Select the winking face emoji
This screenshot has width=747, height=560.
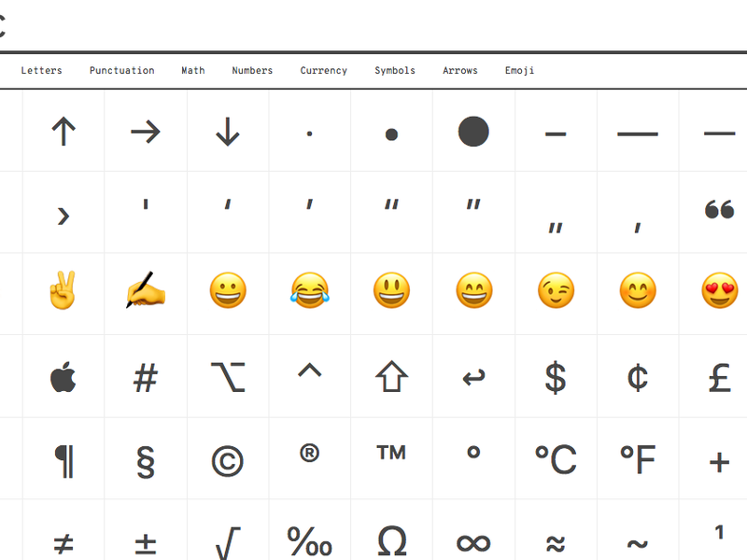point(556,292)
